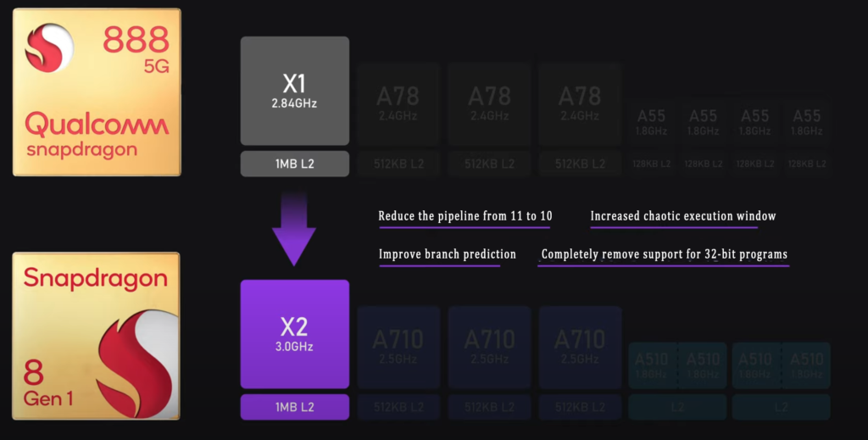868x440 pixels.
Task: Select the last dimmed A78 2.4GHz block
Action: (x=580, y=104)
